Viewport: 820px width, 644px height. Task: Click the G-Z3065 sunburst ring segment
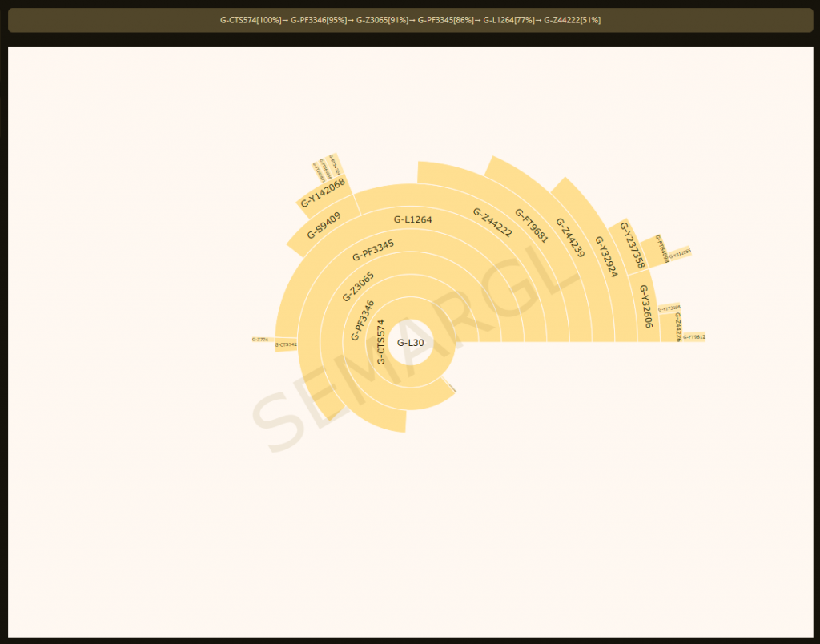click(358, 287)
